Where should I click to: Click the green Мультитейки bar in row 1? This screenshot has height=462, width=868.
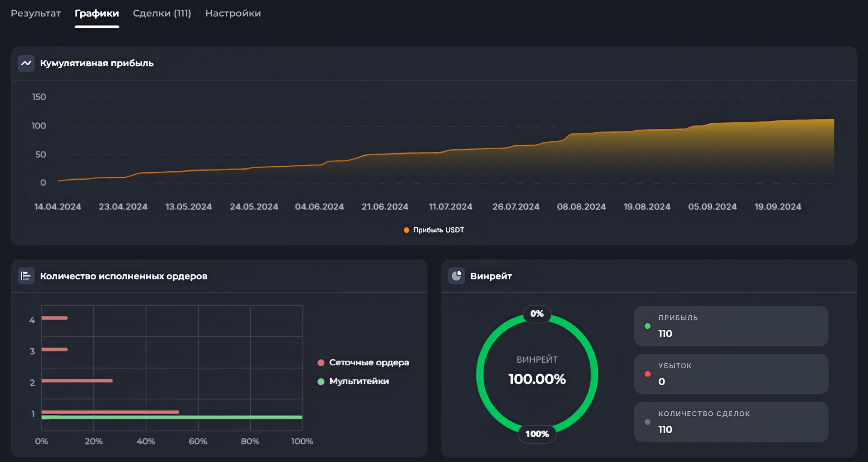point(172,417)
